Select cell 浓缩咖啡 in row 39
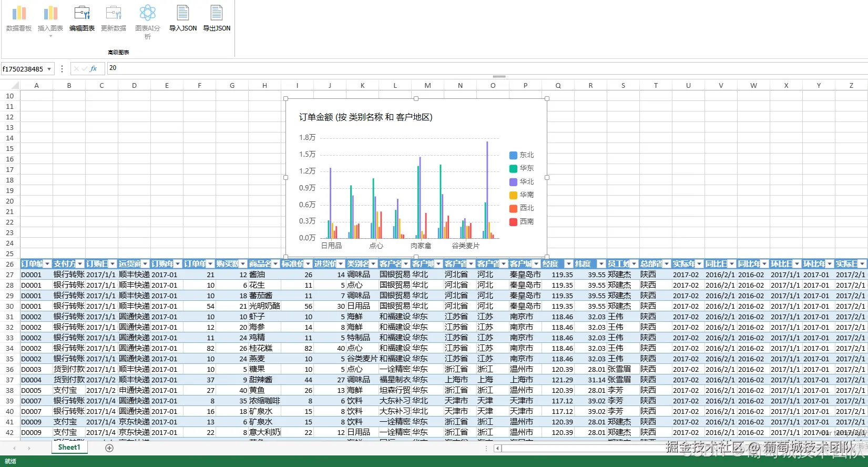Image resolution: width=868 pixels, height=467 pixels. tap(264, 401)
